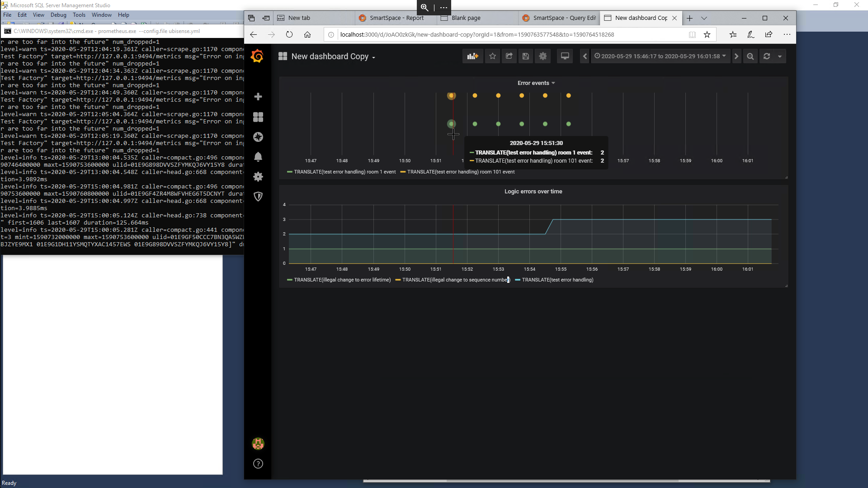Click the tabs you've set aside icon

251,18
